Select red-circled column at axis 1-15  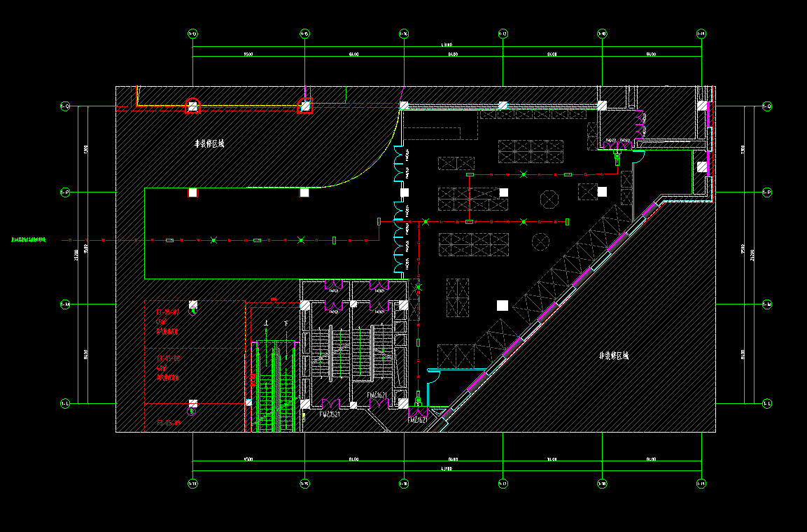coord(304,106)
